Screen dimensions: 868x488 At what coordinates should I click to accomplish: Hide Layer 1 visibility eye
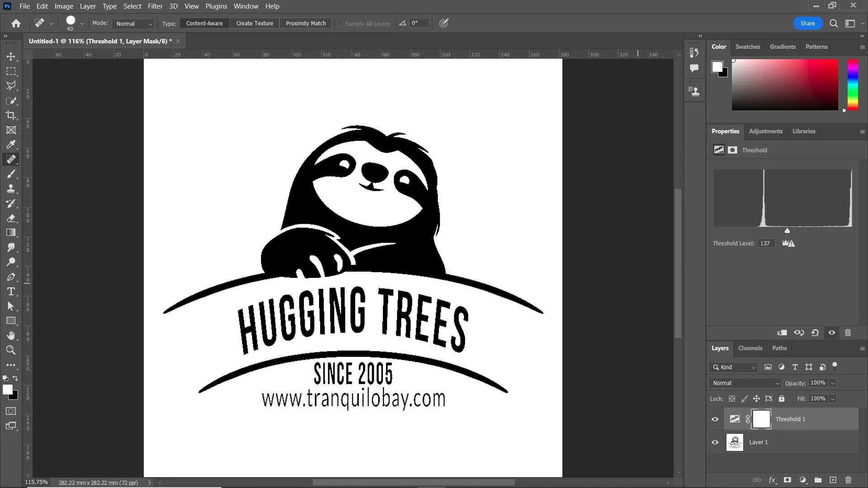pos(715,442)
